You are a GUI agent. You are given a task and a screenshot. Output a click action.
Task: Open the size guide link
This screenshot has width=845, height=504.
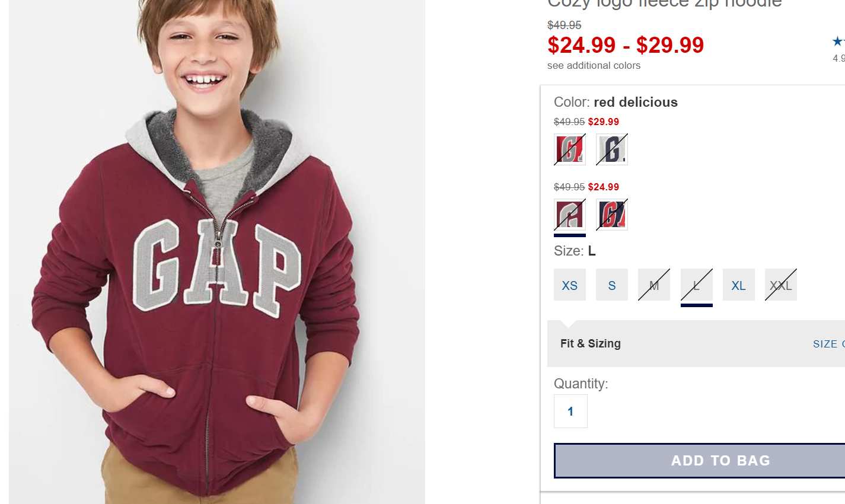click(828, 344)
